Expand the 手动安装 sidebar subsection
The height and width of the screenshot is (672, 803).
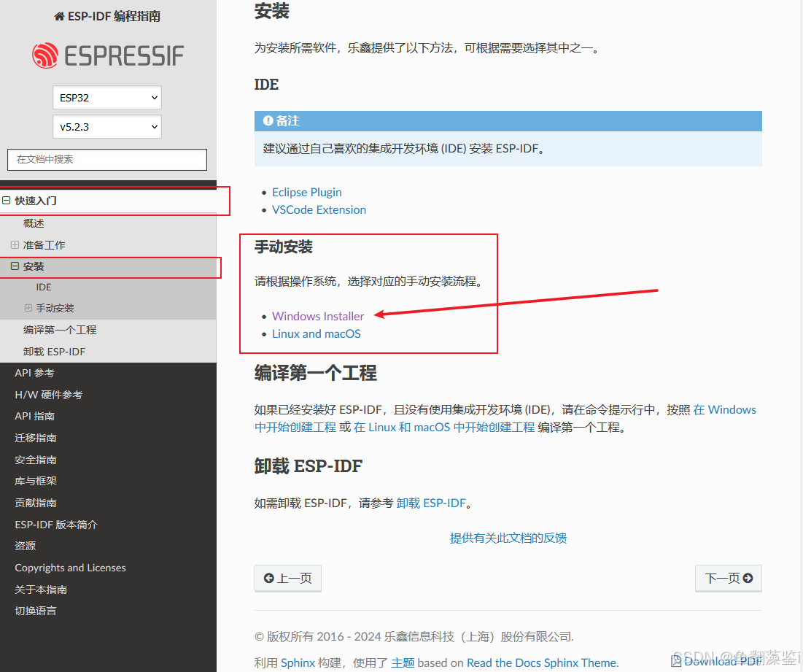click(28, 308)
